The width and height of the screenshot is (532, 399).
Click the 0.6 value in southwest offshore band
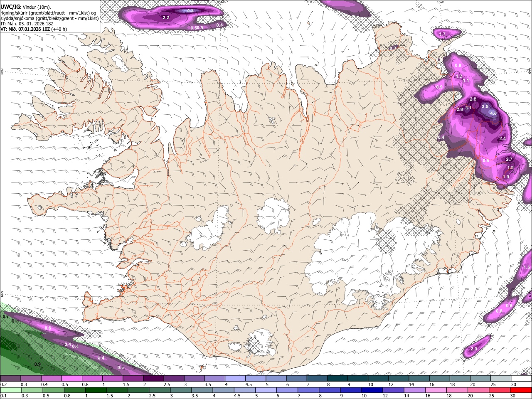tap(48, 328)
